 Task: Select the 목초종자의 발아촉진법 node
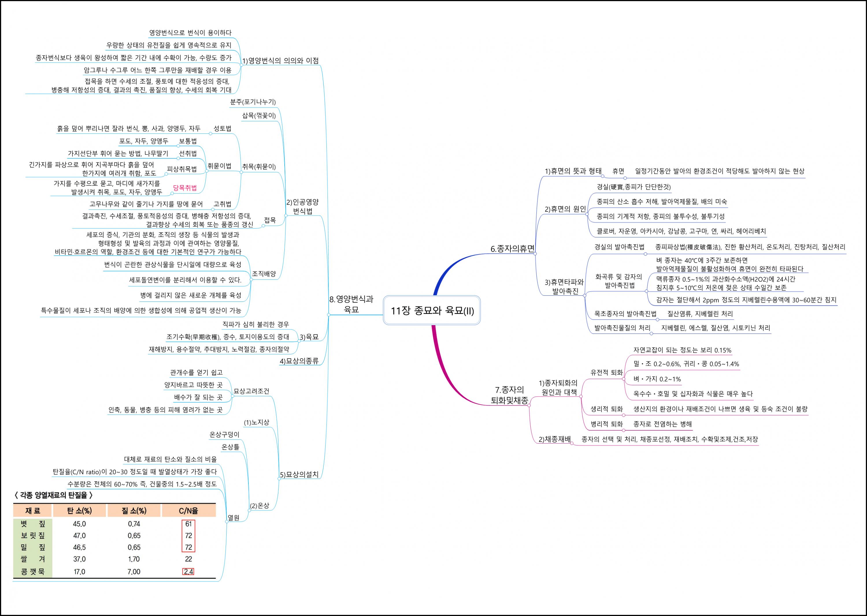point(625,314)
